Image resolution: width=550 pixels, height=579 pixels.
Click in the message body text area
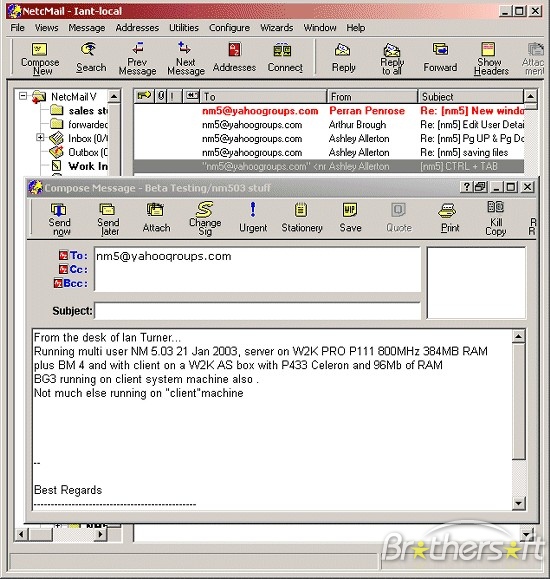(272, 420)
